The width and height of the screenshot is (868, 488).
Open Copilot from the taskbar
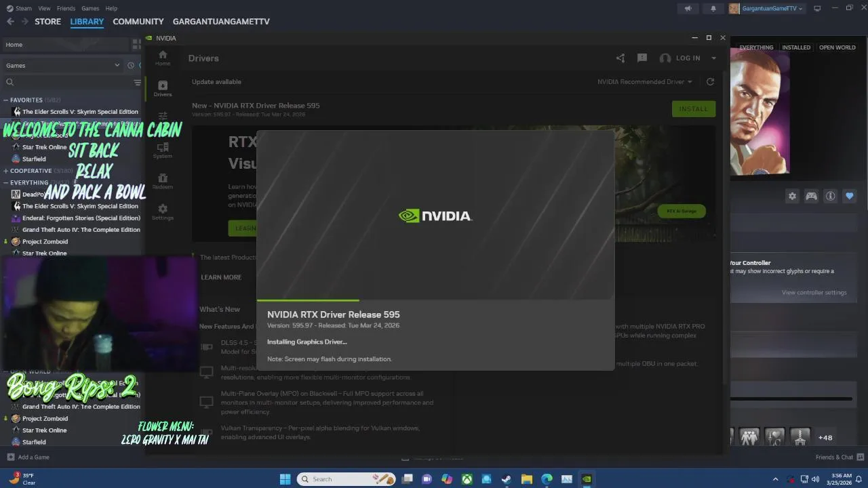[x=446, y=479]
